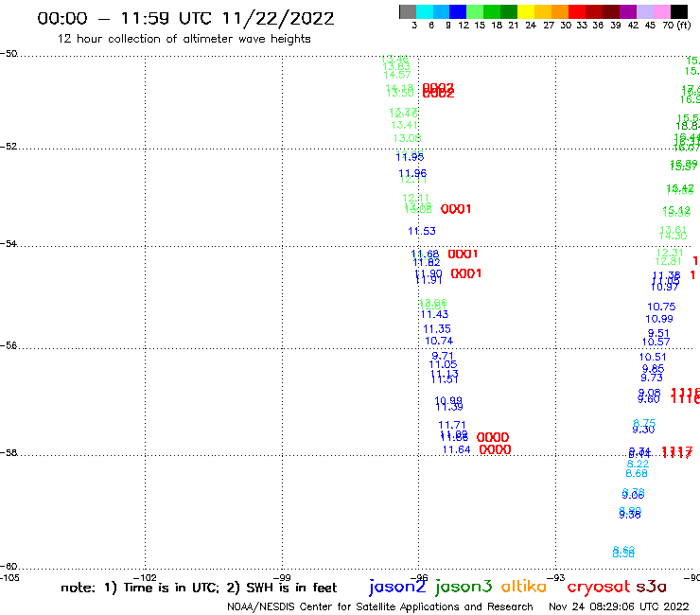Click the 'jason2' satellite legend label
Viewport: 700px width, 615px height.
[x=397, y=587]
